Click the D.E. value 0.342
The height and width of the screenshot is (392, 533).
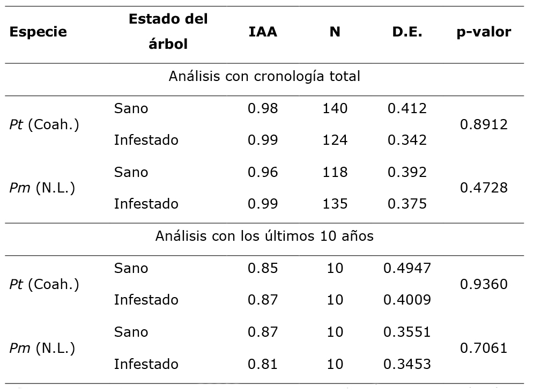pyautogui.click(x=407, y=140)
